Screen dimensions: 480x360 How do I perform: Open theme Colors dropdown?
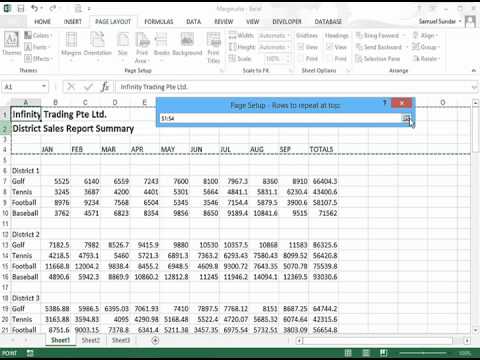click(38, 35)
